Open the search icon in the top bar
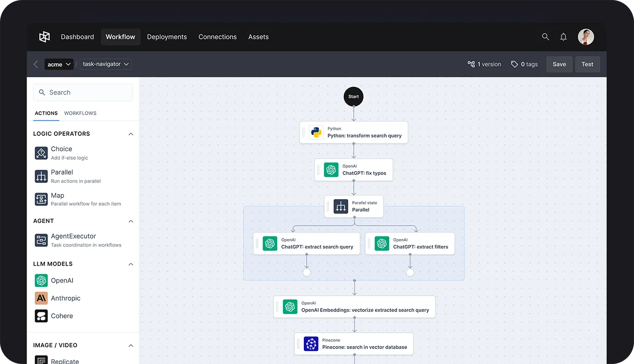Screen dimensions: 634x364 pos(545,37)
